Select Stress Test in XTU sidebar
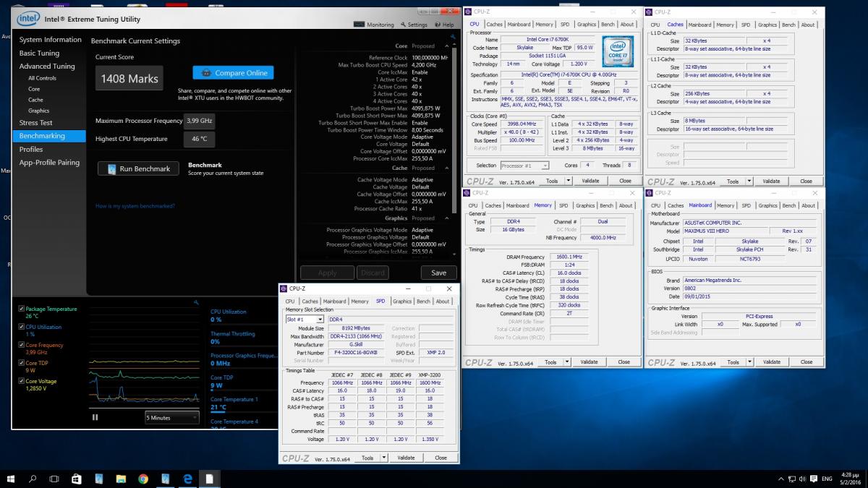Image resolution: width=868 pixels, height=488 pixels. coord(35,123)
